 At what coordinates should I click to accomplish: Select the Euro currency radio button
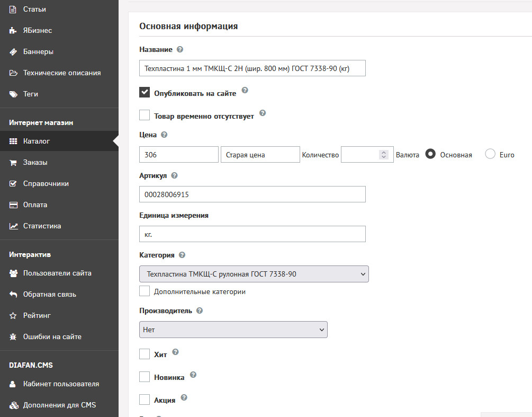[490, 154]
